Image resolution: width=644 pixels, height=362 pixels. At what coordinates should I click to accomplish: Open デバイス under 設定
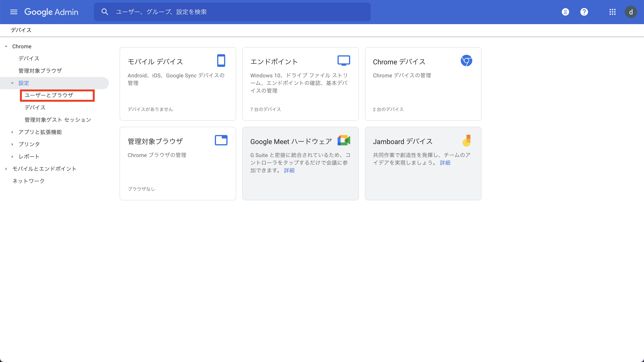pos(35,107)
